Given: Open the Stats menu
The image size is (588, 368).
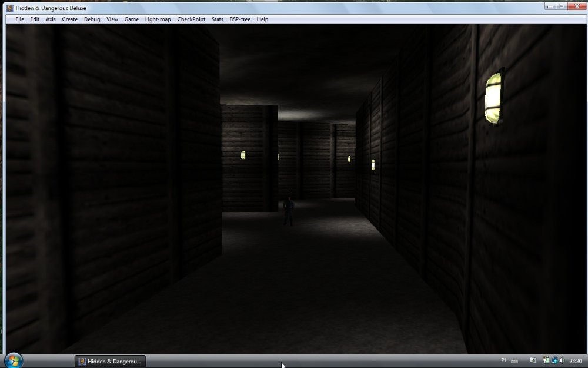Looking at the screenshot, I should pos(218,19).
